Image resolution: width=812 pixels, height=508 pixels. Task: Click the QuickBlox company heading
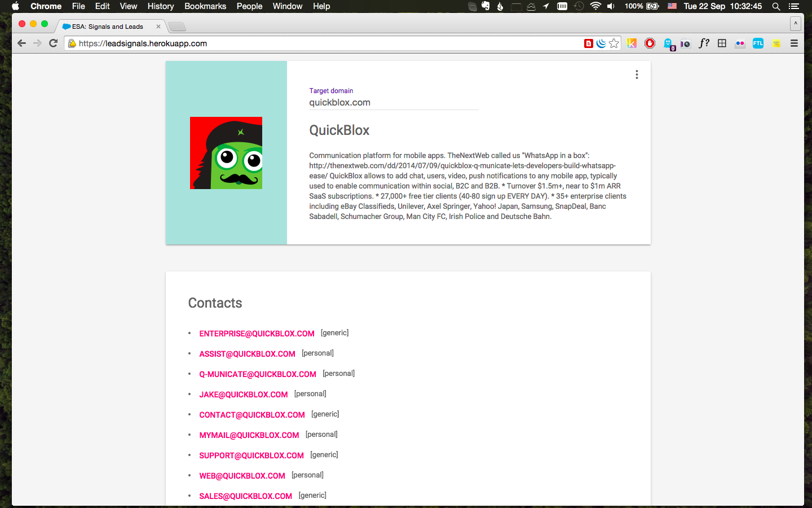click(x=339, y=130)
